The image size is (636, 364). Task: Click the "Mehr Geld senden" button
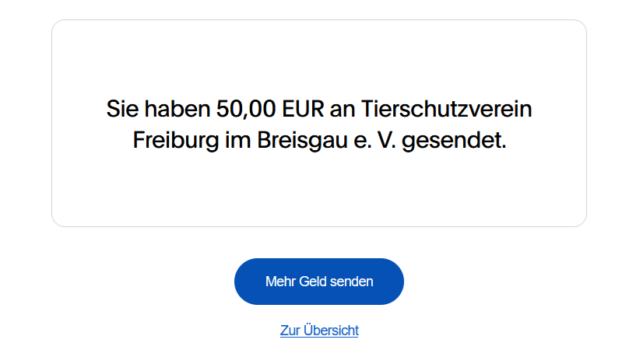click(x=319, y=282)
